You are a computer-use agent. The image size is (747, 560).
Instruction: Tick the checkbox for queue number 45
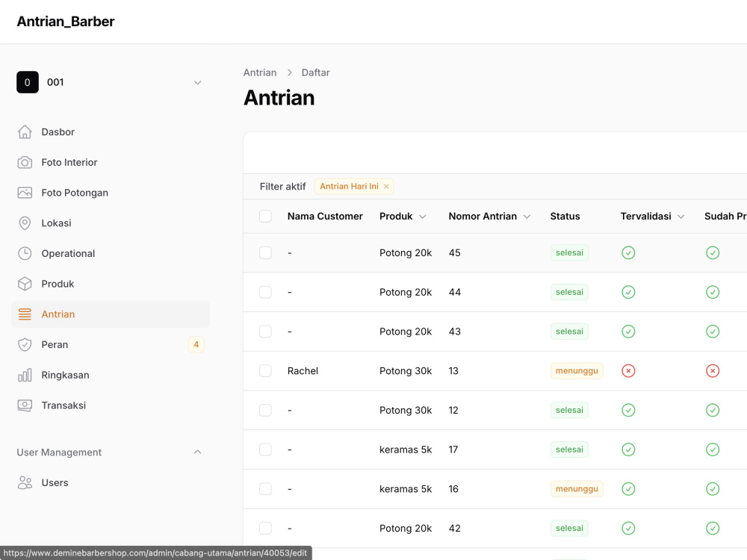[265, 253]
